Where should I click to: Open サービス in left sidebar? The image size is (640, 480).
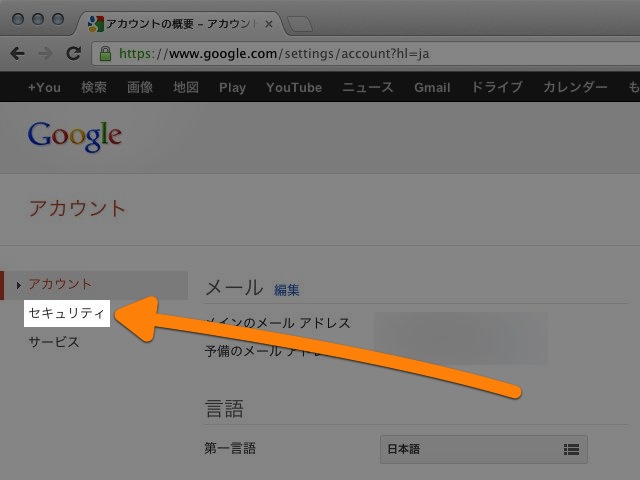[54, 342]
